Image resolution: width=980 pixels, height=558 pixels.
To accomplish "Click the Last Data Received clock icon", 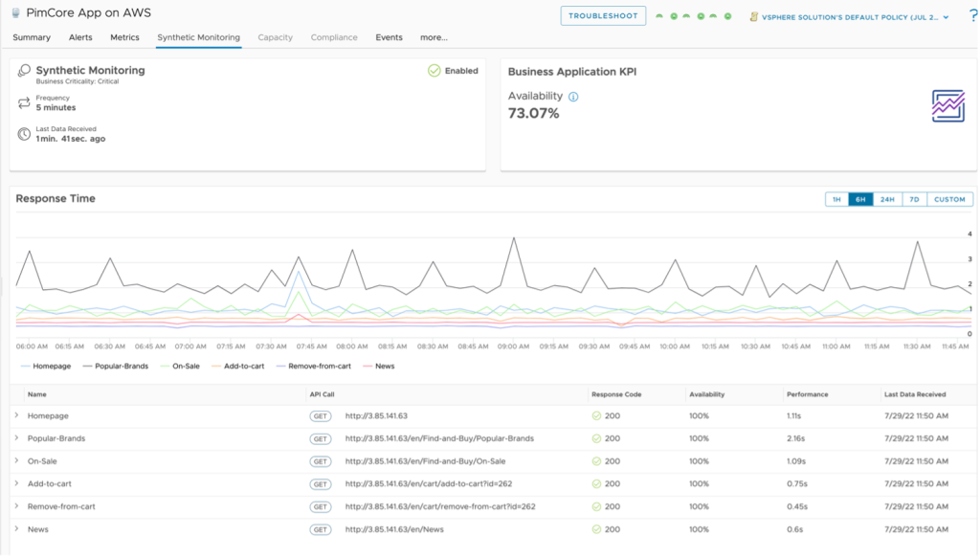I will [x=24, y=134].
